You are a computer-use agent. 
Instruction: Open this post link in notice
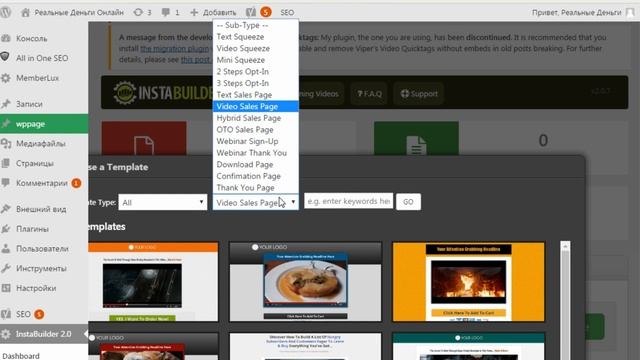click(x=195, y=60)
